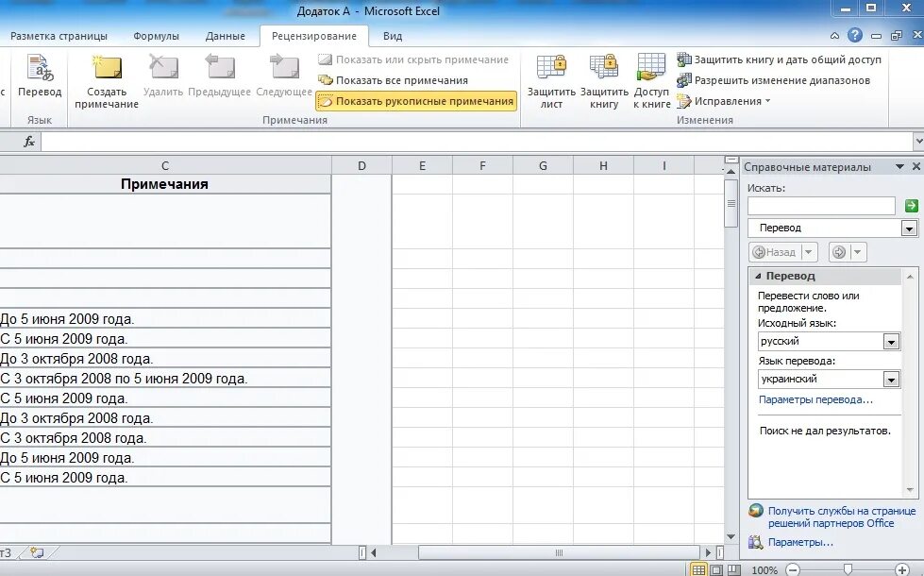Open Исходный язык dropdown (русский)
Screen dimensions: 924x576
pos(891,342)
